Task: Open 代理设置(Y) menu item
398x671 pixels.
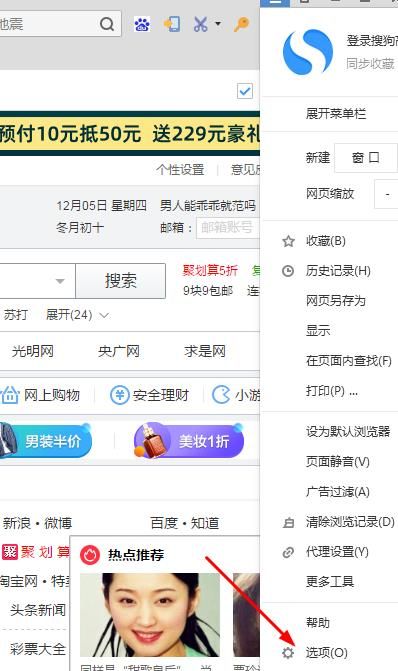Action: pos(337,552)
